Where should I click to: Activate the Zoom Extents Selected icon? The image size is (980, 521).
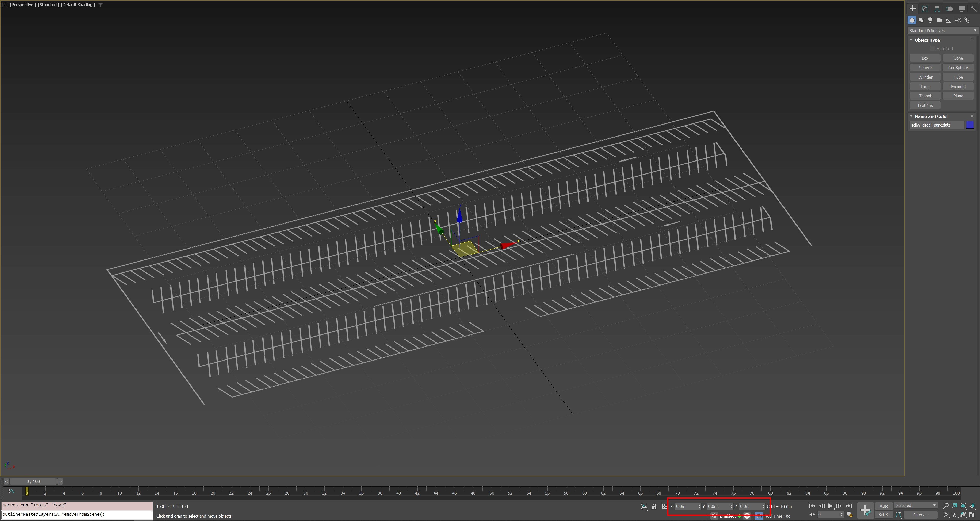[963, 506]
